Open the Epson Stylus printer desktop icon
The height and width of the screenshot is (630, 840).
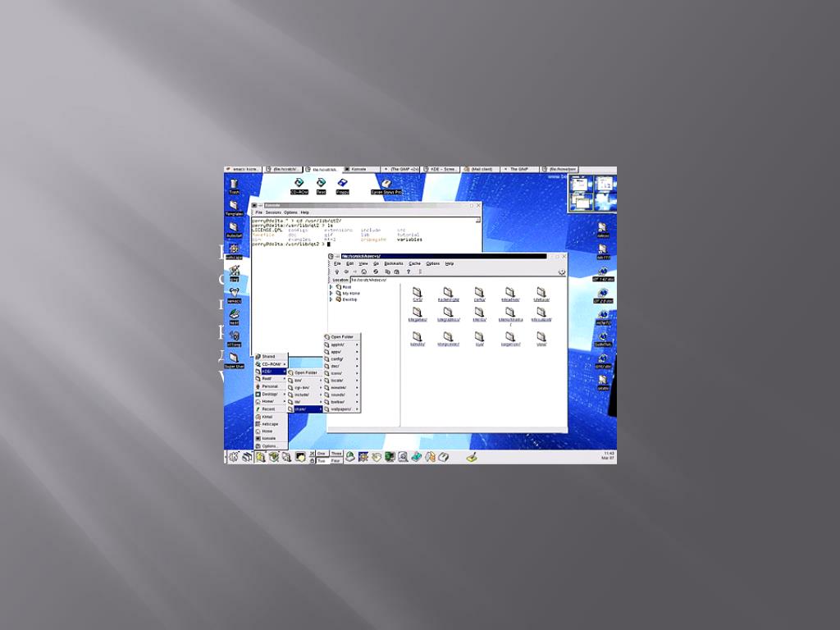(x=386, y=186)
